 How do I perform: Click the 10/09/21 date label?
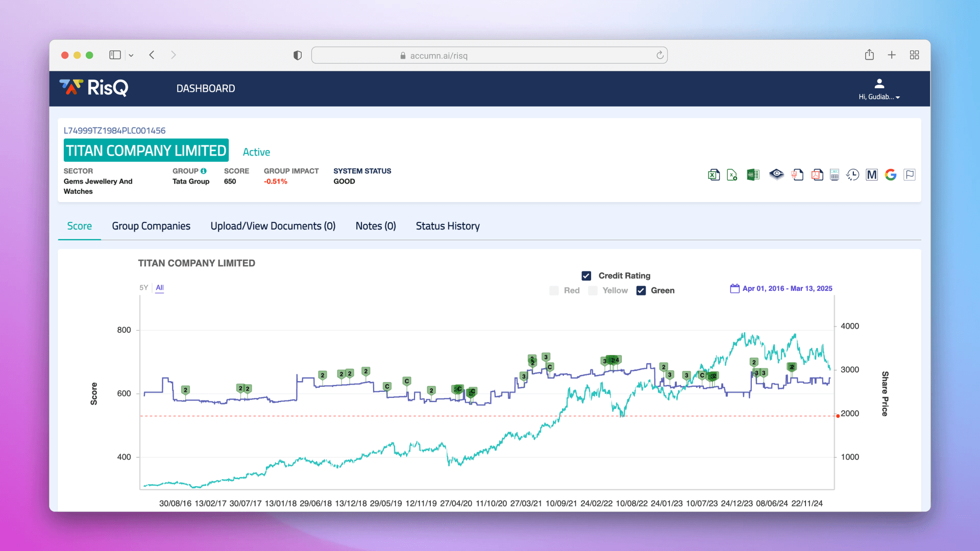click(561, 504)
